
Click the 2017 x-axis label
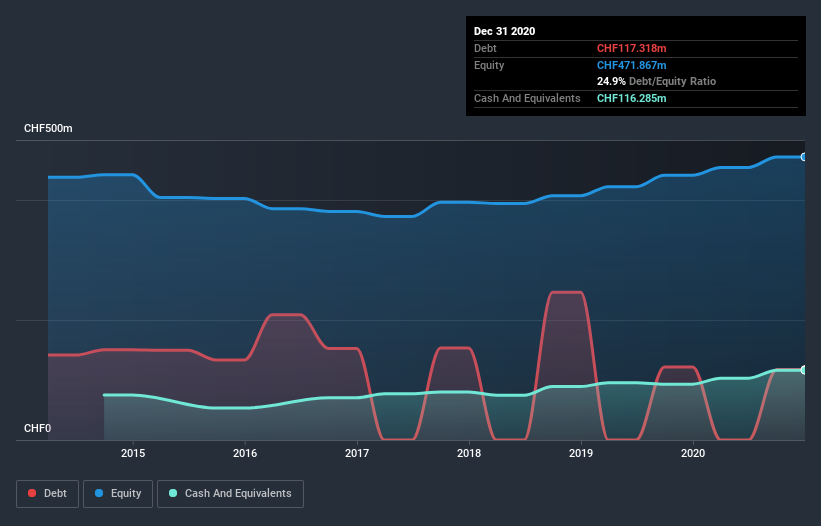[357, 453]
